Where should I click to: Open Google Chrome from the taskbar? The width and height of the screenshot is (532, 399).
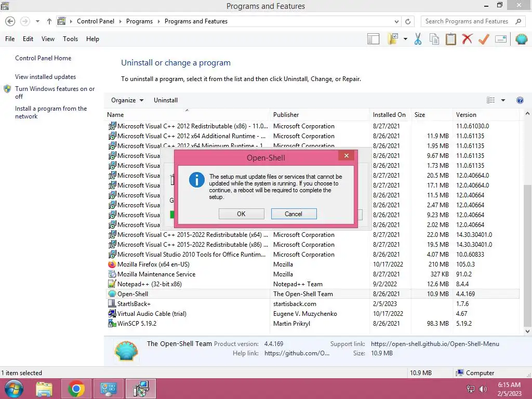pos(76,389)
